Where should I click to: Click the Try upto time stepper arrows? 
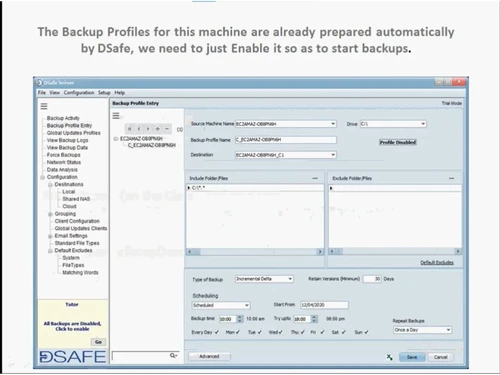(314, 319)
